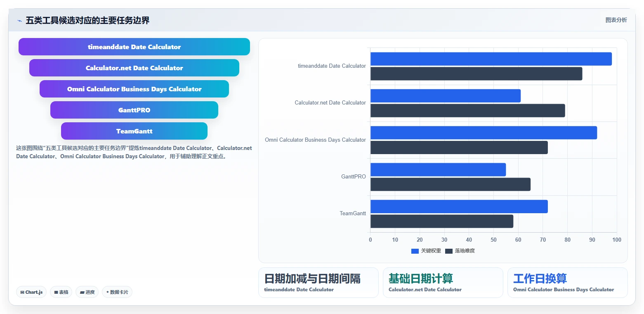Click Omni Calculator dark 落地难度 bar
Screen dimensions: 644x314
pos(459,147)
